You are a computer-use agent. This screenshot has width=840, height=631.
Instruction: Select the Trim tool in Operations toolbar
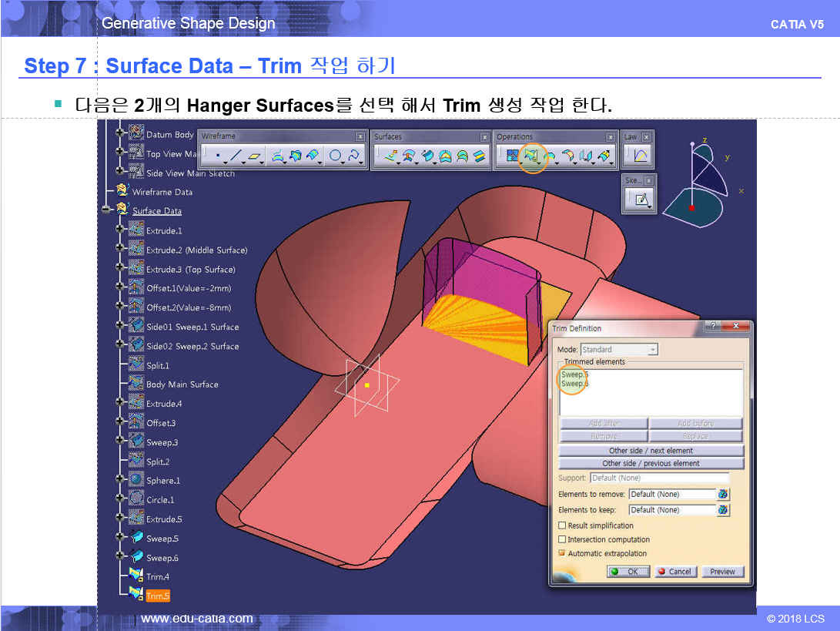click(x=530, y=156)
